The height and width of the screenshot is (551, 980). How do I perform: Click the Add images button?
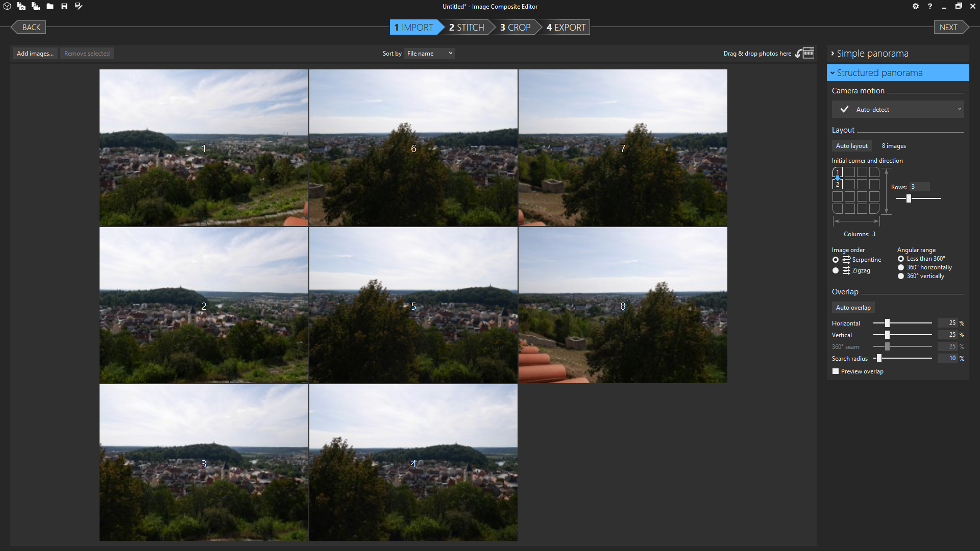(35, 53)
